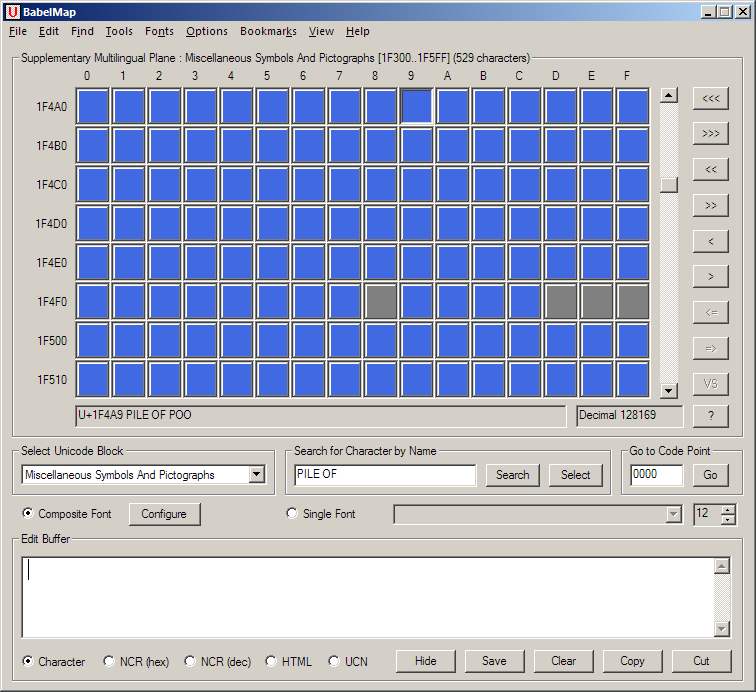Click the last-page '>>>' navigation button
756x692 pixels.
[x=710, y=134]
